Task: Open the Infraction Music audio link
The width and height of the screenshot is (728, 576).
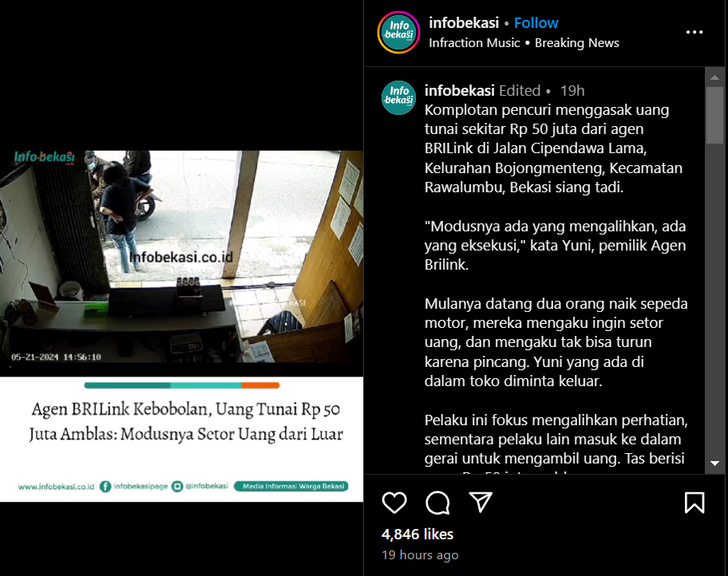Action: [474, 43]
